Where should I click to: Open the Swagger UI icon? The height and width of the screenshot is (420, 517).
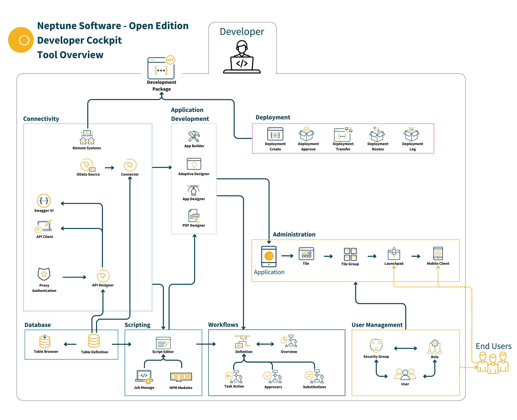click(44, 201)
